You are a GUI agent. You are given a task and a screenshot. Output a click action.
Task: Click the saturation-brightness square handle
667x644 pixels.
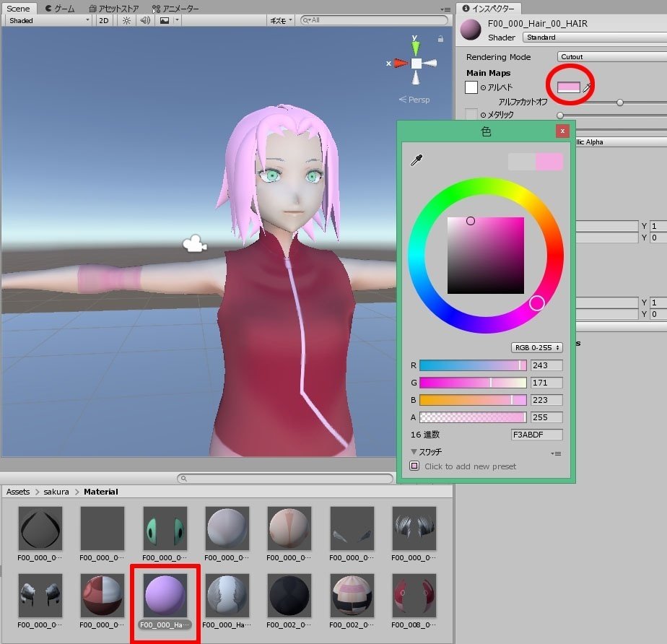tap(471, 221)
